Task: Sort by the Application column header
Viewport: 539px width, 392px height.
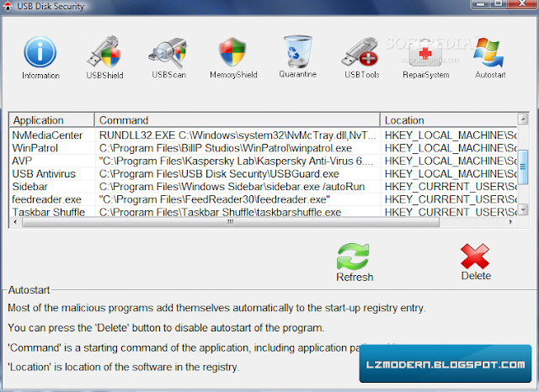Action: pyautogui.click(x=51, y=120)
